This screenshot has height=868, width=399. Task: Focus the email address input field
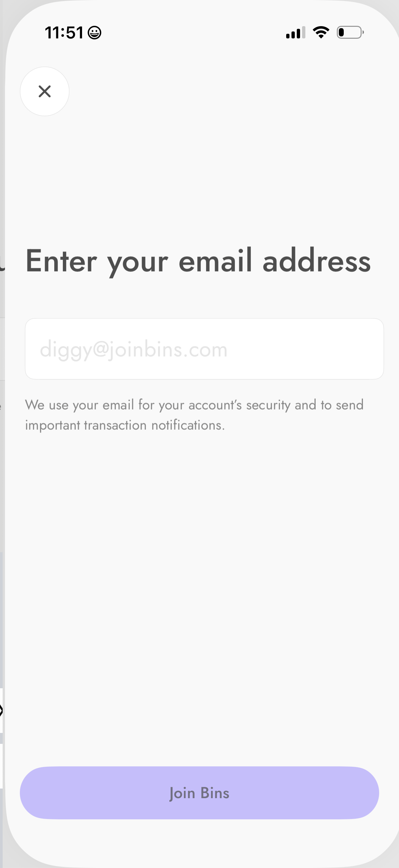tap(204, 349)
